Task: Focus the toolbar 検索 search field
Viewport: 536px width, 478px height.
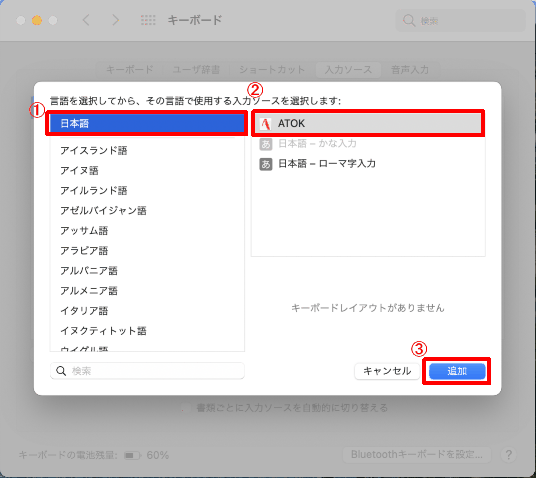Action: [x=460, y=21]
